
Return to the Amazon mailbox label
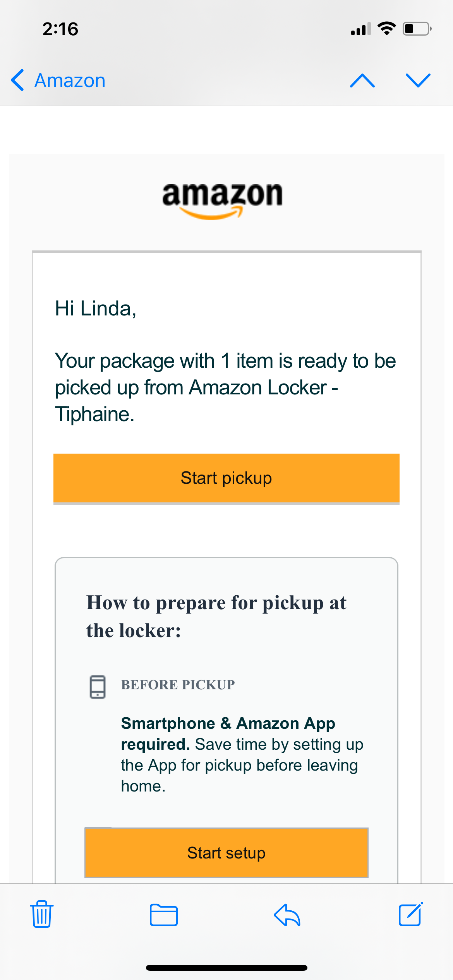click(x=70, y=81)
